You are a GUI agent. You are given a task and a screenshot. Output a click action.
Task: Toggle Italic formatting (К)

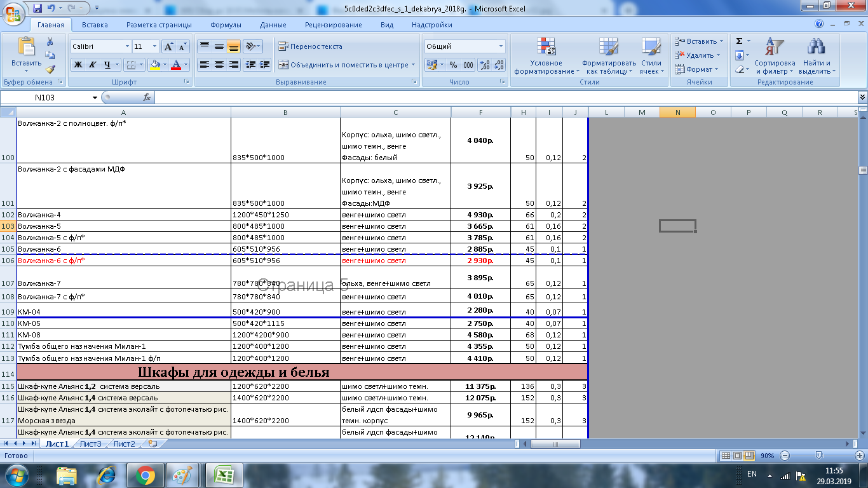coord(93,65)
